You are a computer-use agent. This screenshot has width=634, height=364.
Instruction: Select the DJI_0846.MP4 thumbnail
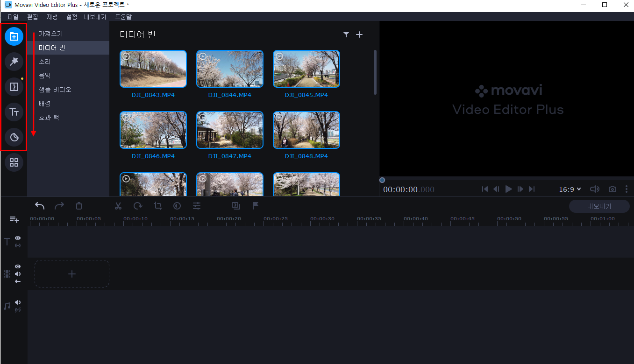153,130
